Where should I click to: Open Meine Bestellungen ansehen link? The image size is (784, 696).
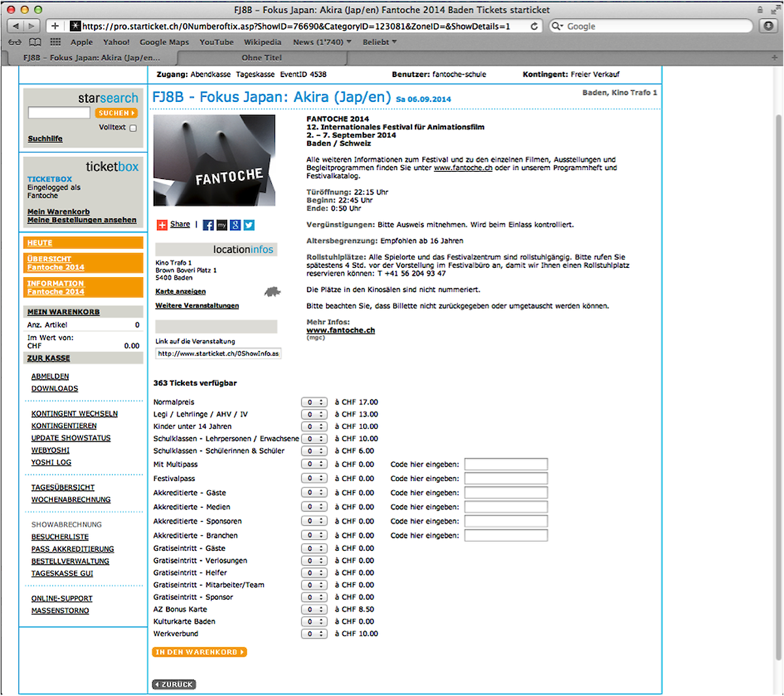[82, 220]
